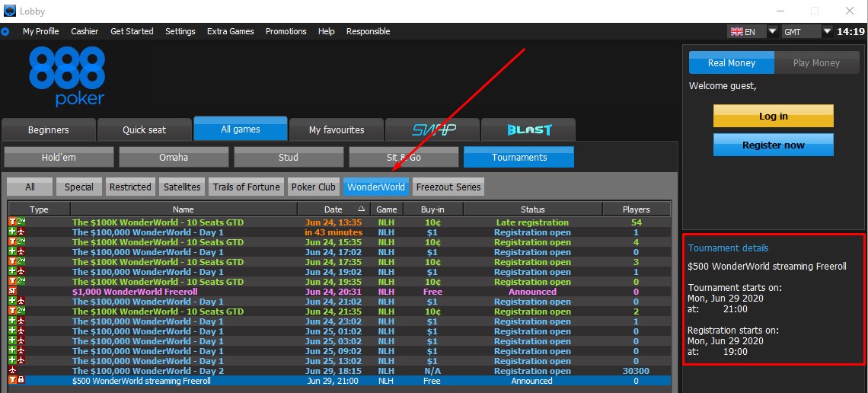This screenshot has width=868, height=393.
Task: Click the orange T icon in $500 streaming Freeroll row
Action: (12, 381)
